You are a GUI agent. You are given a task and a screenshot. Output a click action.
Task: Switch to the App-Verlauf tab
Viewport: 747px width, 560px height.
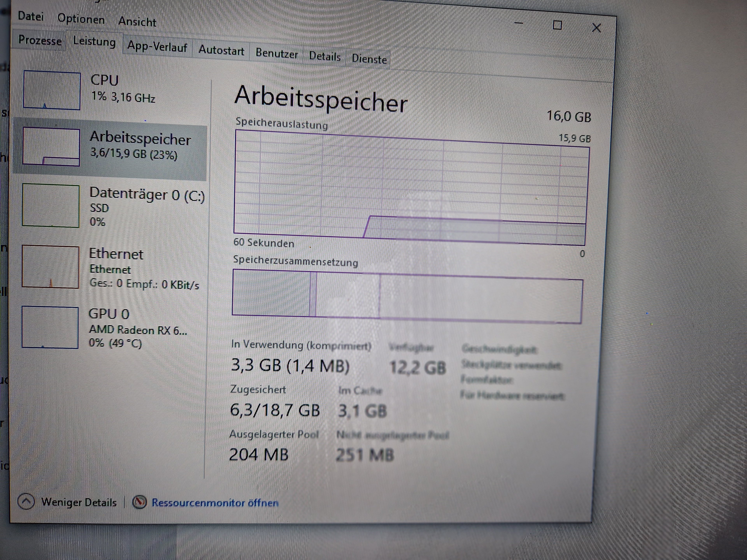157,47
